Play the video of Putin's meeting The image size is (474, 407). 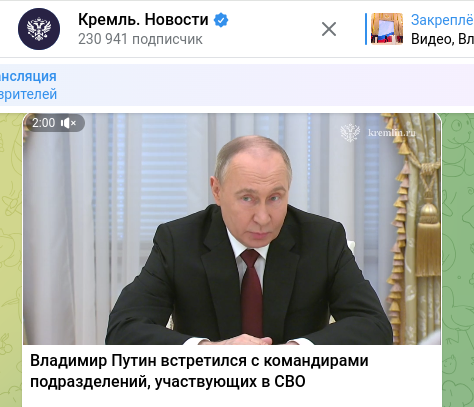232,229
